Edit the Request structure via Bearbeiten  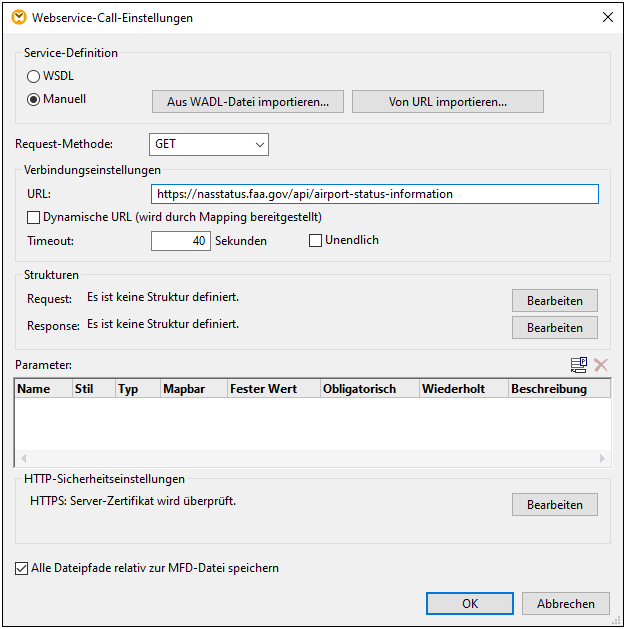coord(555,300)
